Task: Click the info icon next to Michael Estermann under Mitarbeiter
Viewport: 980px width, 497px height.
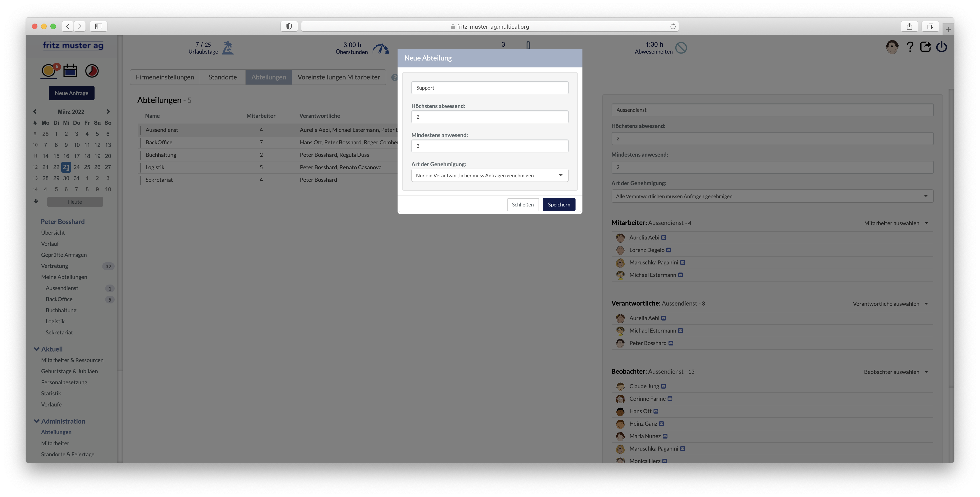Action: coord(681,275)
